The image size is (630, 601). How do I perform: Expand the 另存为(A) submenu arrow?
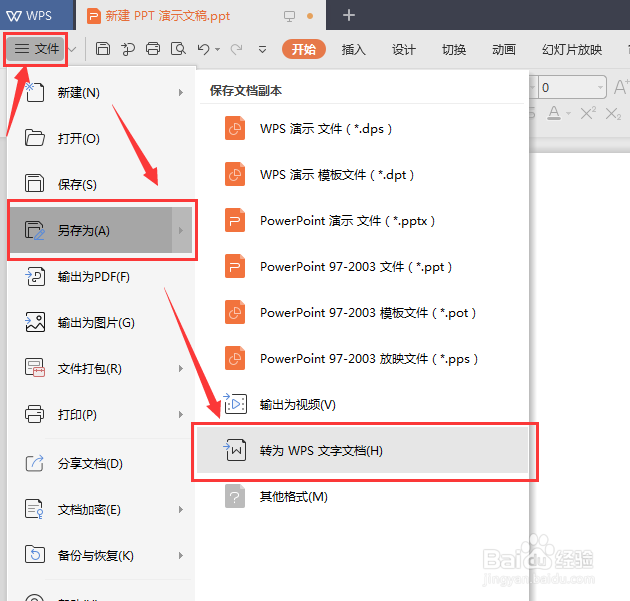coord(182,230)
